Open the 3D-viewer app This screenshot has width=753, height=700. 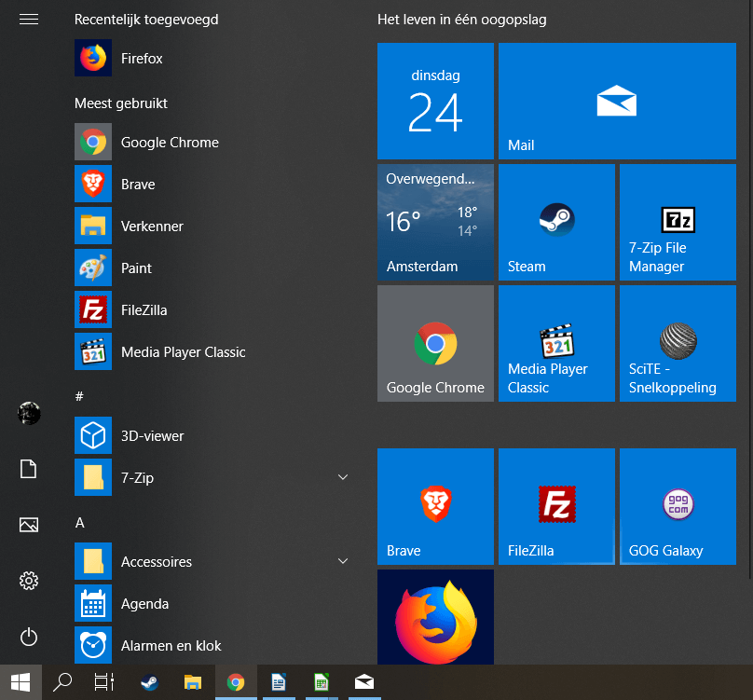point(212,435)
